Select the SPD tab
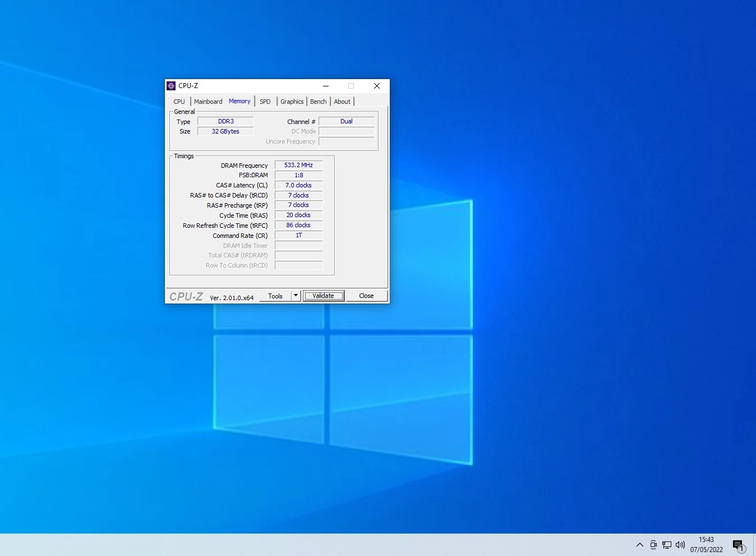 (265, 102)
